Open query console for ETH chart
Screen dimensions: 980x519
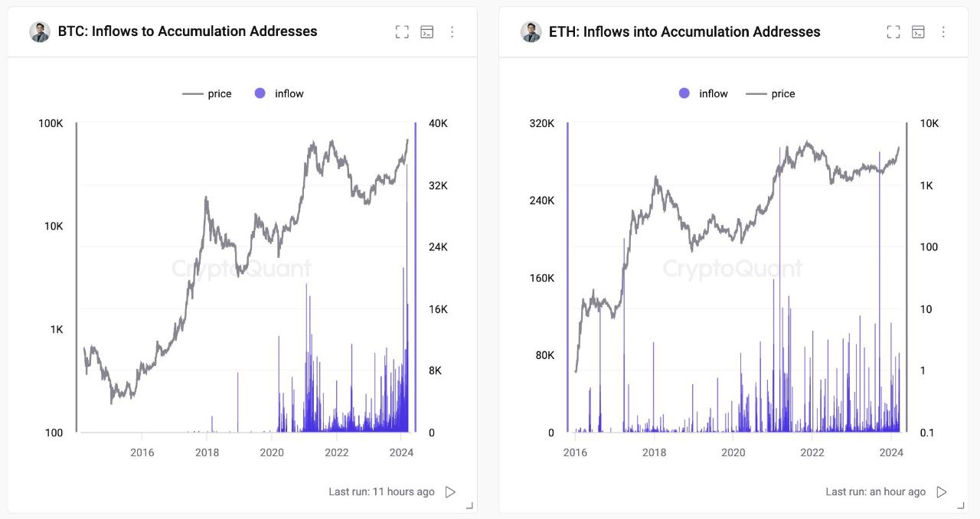tap(919, 32)
